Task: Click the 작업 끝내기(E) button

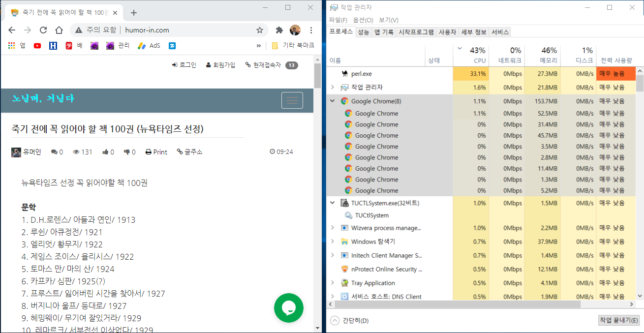Action: 619,320
